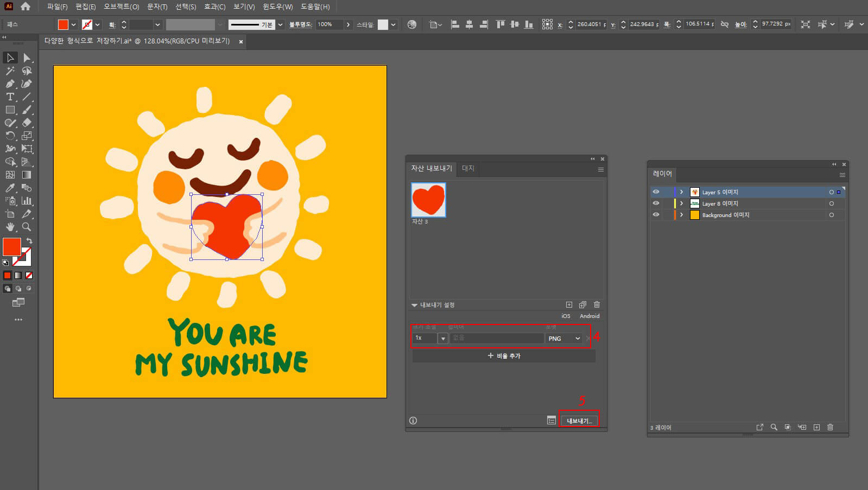This screenshot has width=868, height=490.
Task: Select the Direct Selection tool
Action: pyautogui.click(x=27, y=58)
